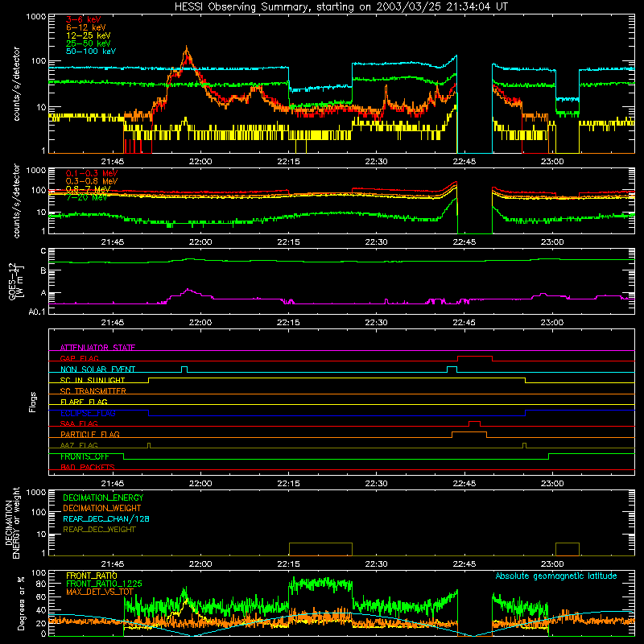Click the Absolute geomagnetic latitude label
This screenshot has width=644, height=644.
tap(556, 576)
